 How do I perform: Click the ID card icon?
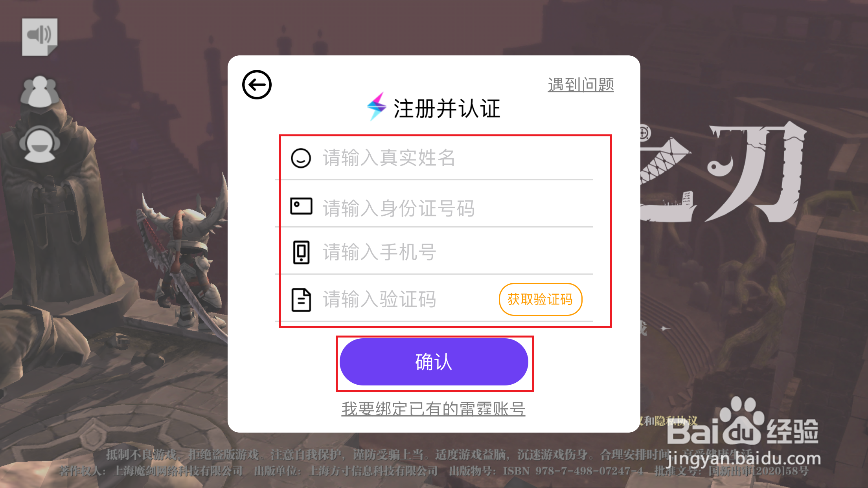[301, 206]
